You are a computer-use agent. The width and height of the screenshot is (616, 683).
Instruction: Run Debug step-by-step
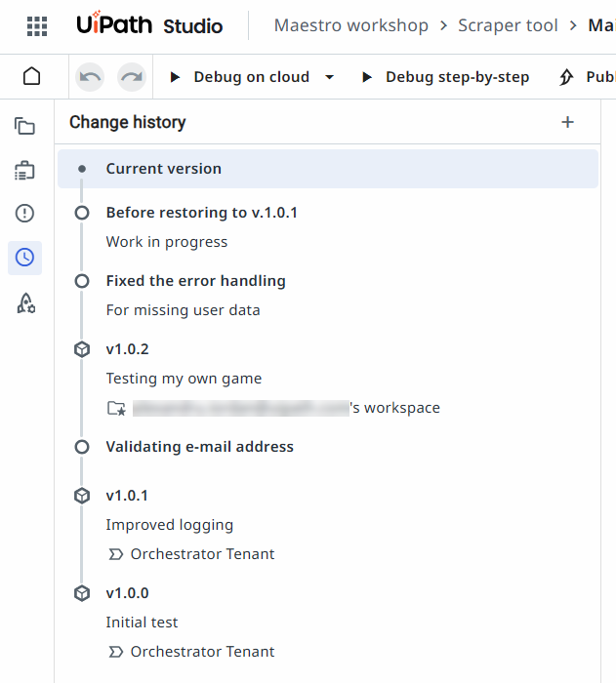pyautogui.click(x=445, y=77)
